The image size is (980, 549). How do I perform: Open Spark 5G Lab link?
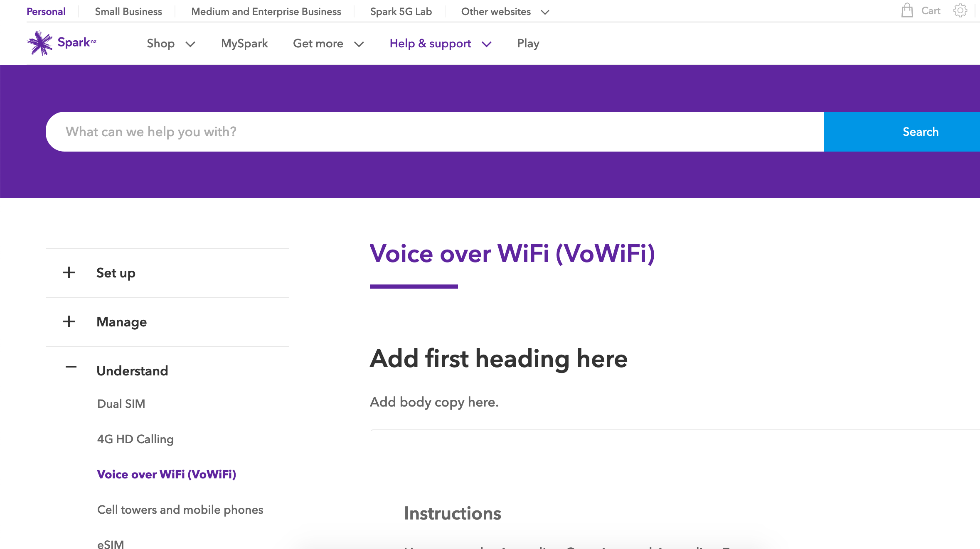pos(401,12)
